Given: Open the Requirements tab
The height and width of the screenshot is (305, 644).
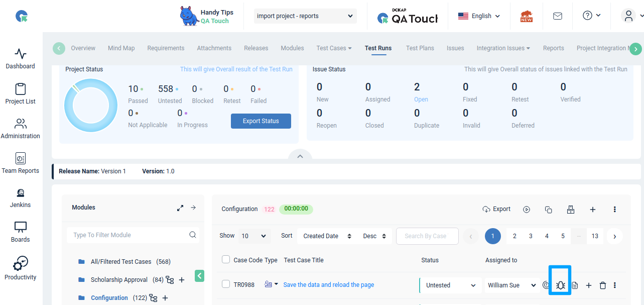Looking at the screenshot, I should point(166,48).
